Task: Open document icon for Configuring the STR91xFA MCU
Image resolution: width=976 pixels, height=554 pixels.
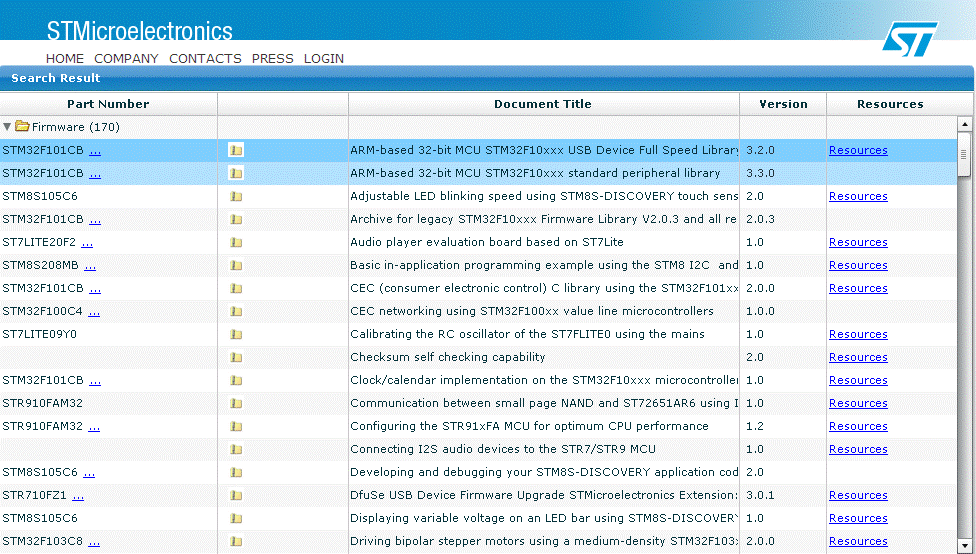Action: click(236, 426)
